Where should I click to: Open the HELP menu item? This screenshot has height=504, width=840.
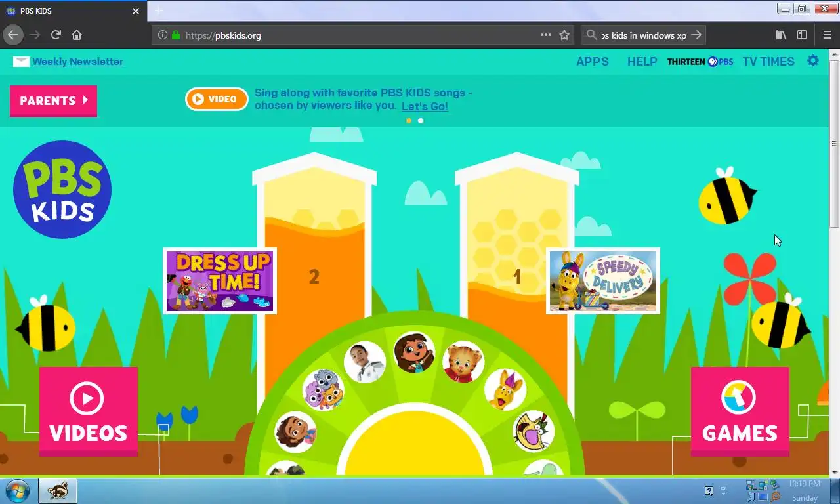tap(642, 62)
